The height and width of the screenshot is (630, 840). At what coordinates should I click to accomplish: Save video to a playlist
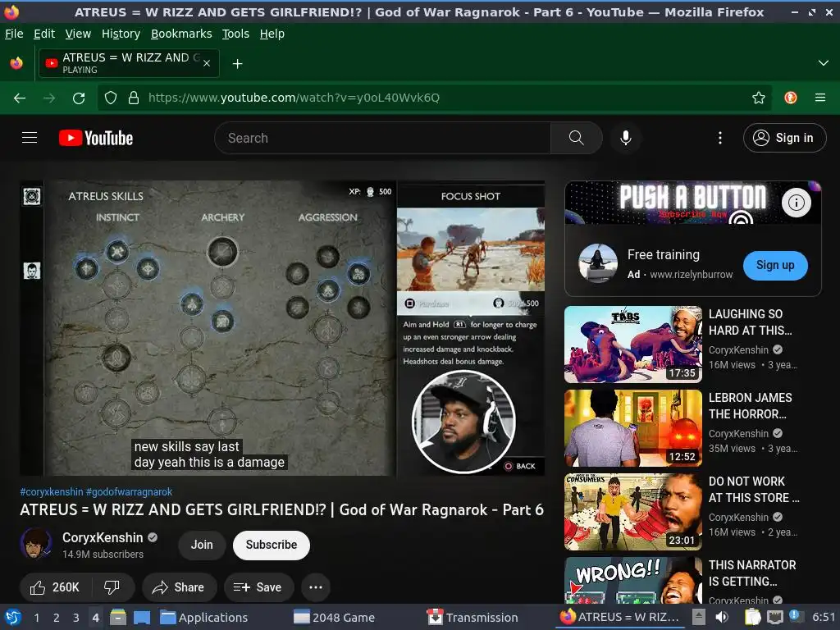pyautogui.click(x=258, y=587)
